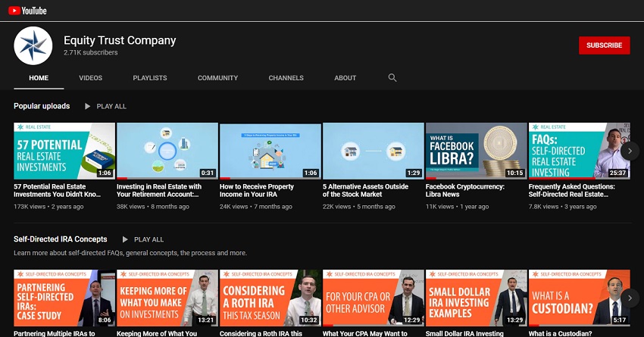Show next videos in Self-Directed IRA Concepts row

coord(630,298)
